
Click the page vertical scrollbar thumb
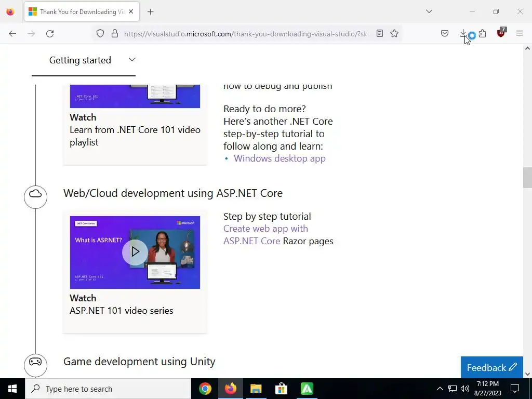(527, 178)
